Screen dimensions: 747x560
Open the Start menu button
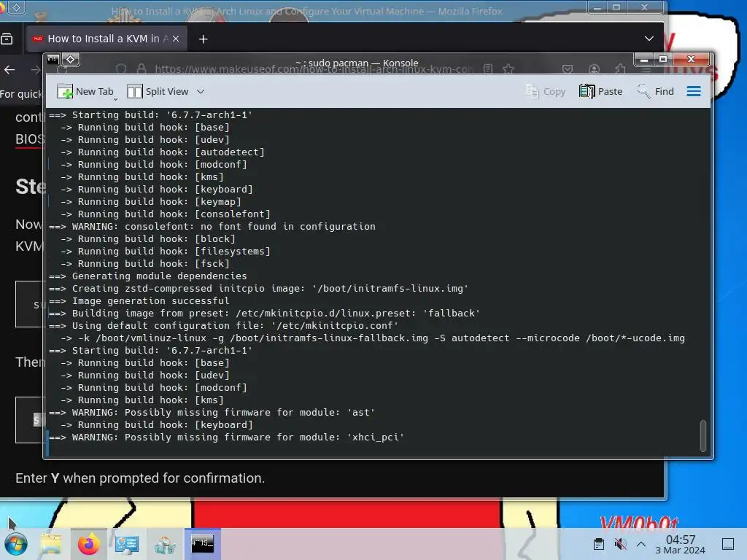16,544
